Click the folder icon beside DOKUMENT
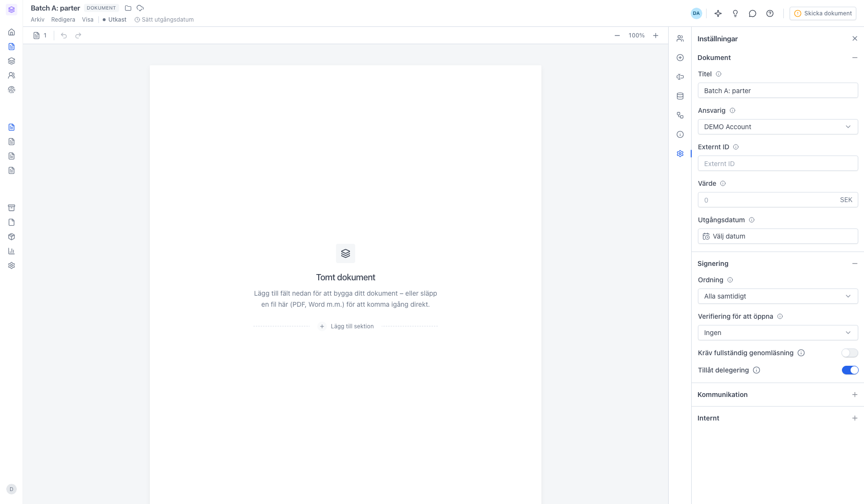 click(x=128, y=8)
